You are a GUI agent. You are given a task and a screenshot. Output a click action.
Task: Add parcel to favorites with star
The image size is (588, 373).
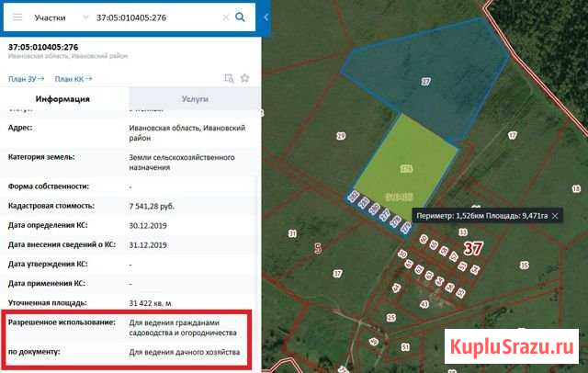pos(245,78)
